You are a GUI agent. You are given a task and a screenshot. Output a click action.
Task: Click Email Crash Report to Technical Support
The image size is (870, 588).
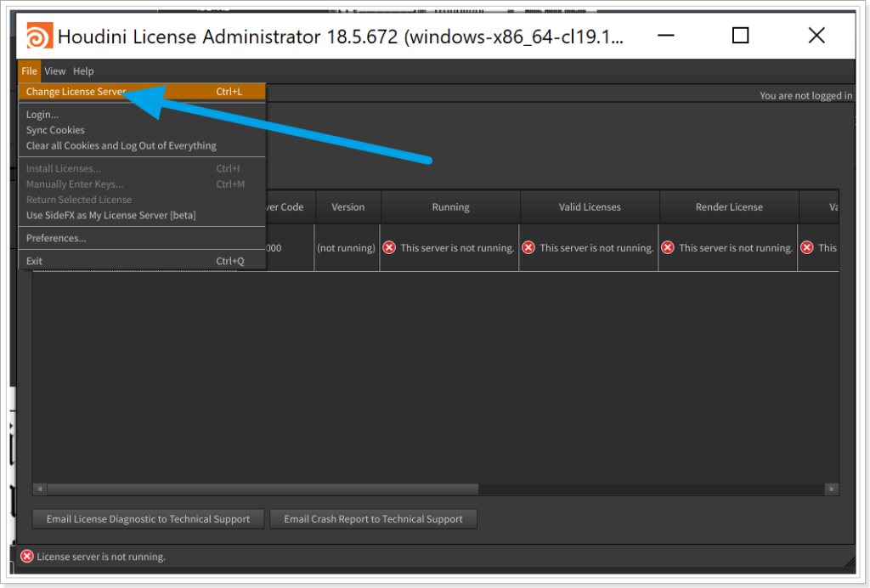pos(373,518)
